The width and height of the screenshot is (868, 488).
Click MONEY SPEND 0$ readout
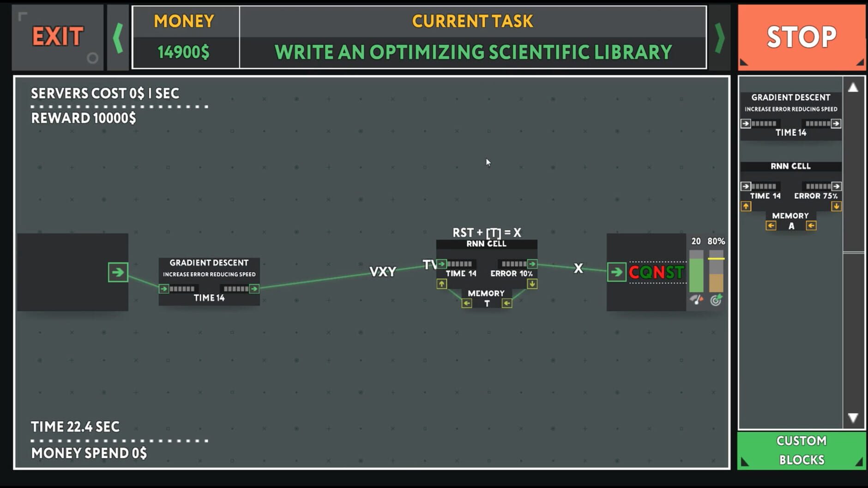(x=89, y=453)
